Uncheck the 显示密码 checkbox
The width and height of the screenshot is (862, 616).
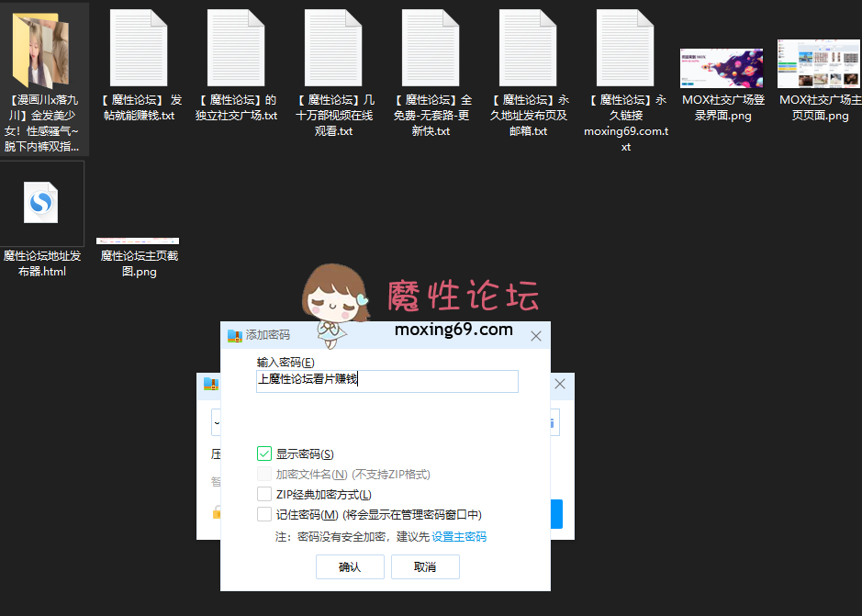pyautogui.click(x=264, y=454)
